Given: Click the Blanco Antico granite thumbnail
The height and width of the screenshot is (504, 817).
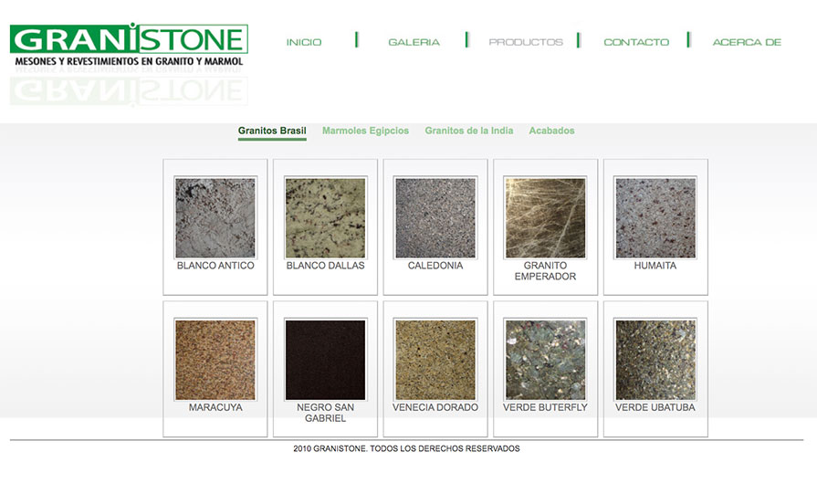Looking at the screenshot, I should pyautogui.click(x=215, y=217).
